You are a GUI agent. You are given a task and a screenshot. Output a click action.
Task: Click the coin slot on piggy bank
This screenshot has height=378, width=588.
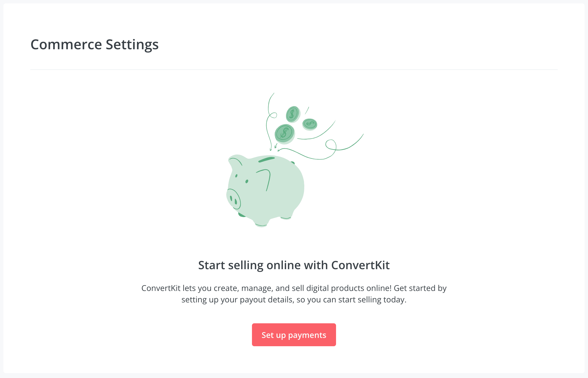point(266,160)
